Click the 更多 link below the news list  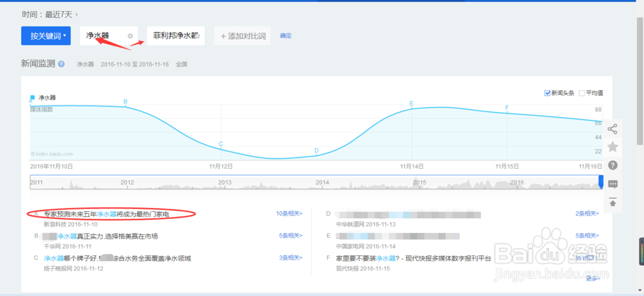coord(592,279)
